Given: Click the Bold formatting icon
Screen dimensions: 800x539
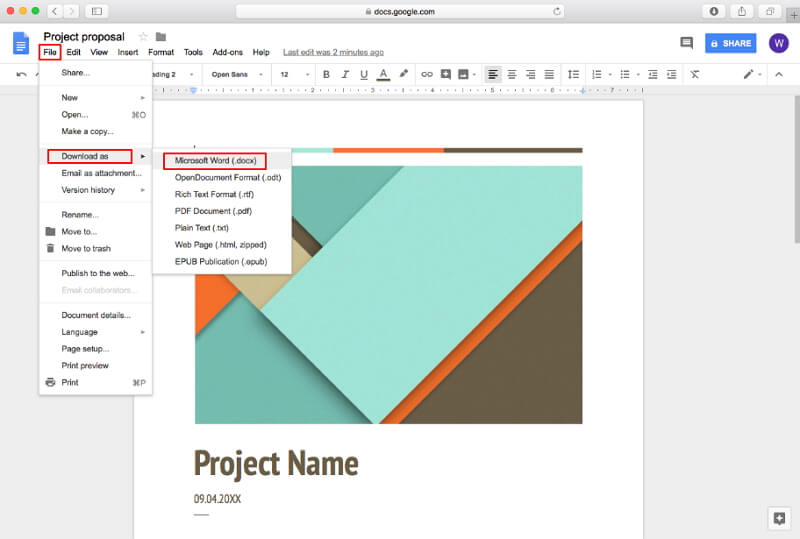Looking at the screenshot, I should [x=326, y=74].
